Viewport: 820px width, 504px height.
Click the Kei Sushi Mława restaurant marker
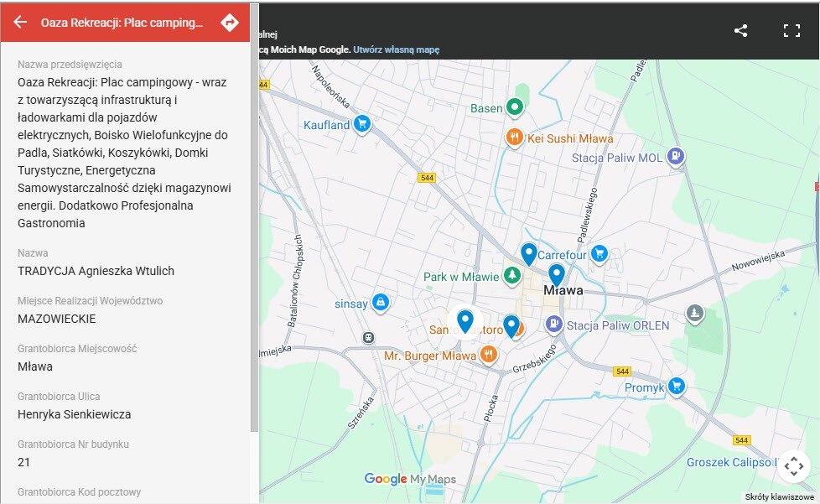pyautogui.click(x=515, y=137)
